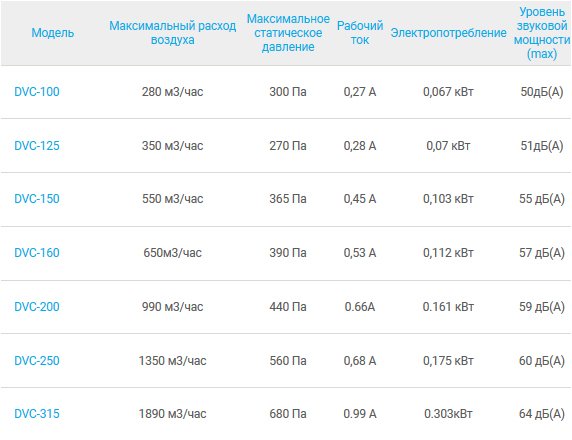Open the DVC-160 model link

pos(37,253)
